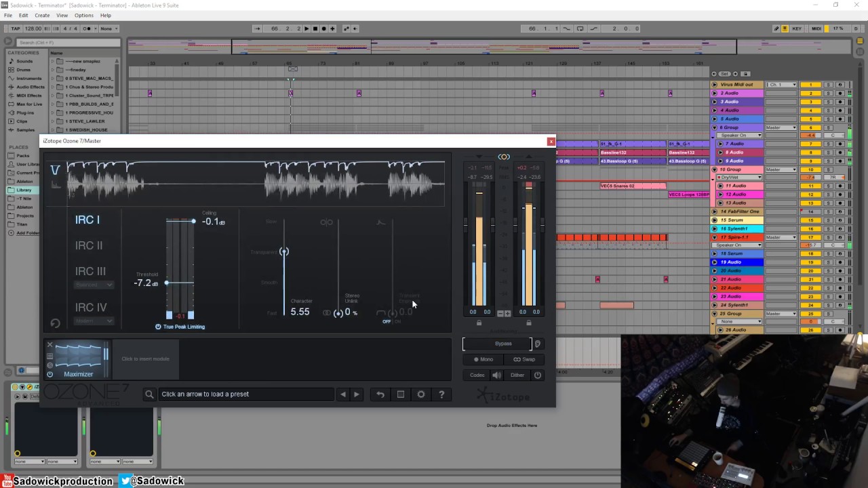
Task: Click Ozone Bypass button
Action: (x=498, y=344)
